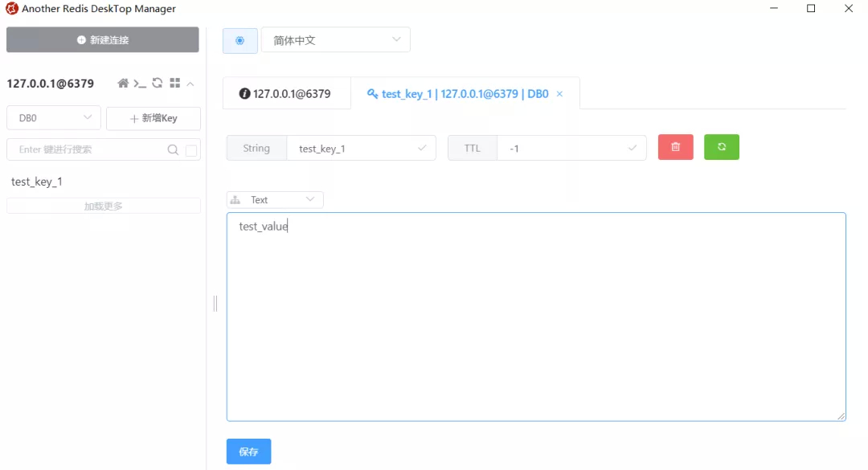Toggle exact-match checkbox beside key search
This screenshot has width=868, height=470.
pyautogui.click(x=190, y=149)
